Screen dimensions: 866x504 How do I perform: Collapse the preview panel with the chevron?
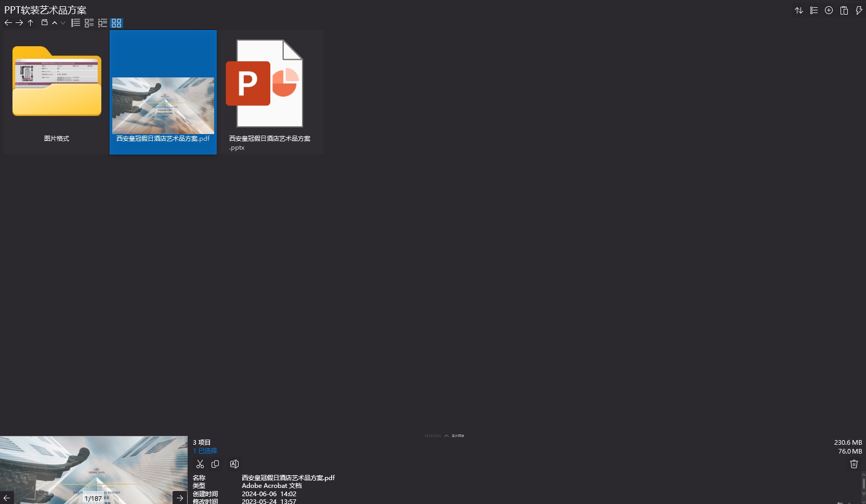click(x=446, y=436)
